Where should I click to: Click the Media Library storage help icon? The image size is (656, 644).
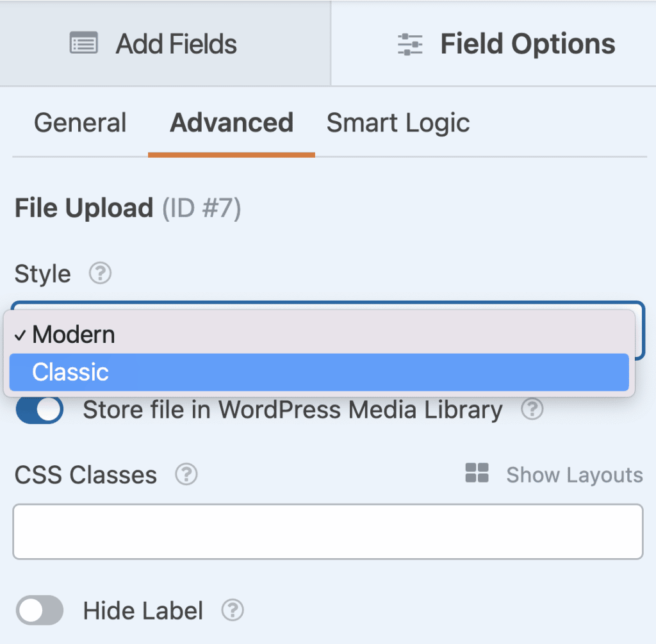532,409
